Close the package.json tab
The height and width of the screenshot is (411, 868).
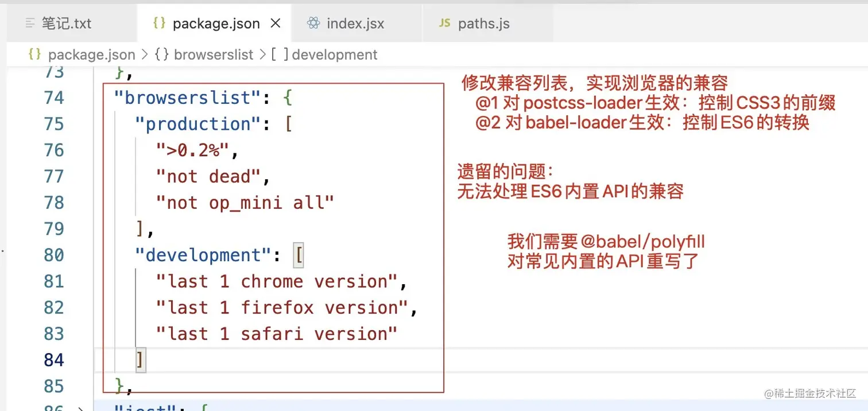(275, 23)
